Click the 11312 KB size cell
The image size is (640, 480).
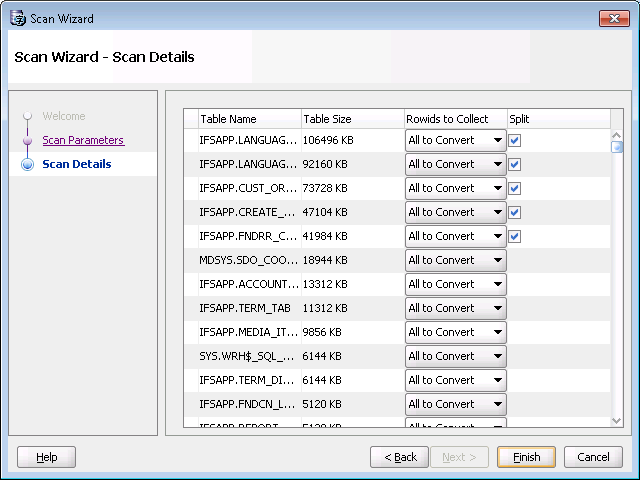pos(353,308)
